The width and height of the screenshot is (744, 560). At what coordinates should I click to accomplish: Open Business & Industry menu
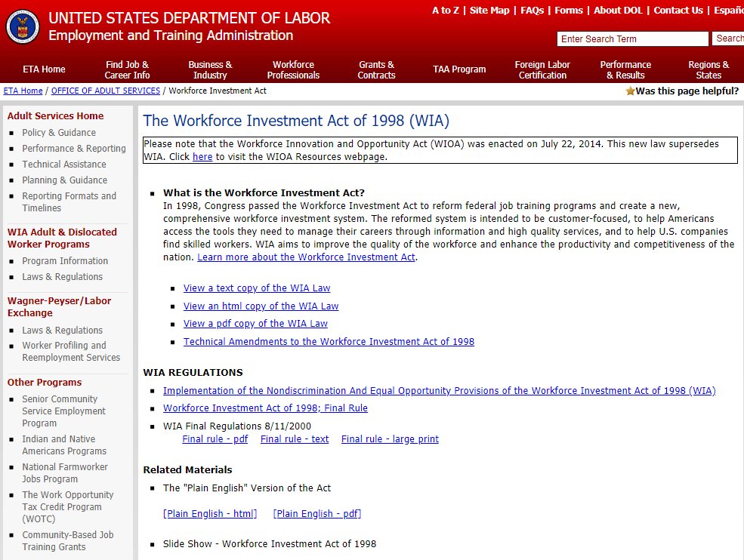point(210,69)
